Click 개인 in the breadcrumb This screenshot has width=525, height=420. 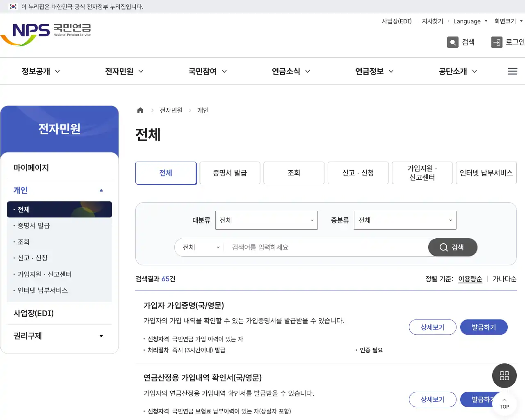tap(203, 110)
